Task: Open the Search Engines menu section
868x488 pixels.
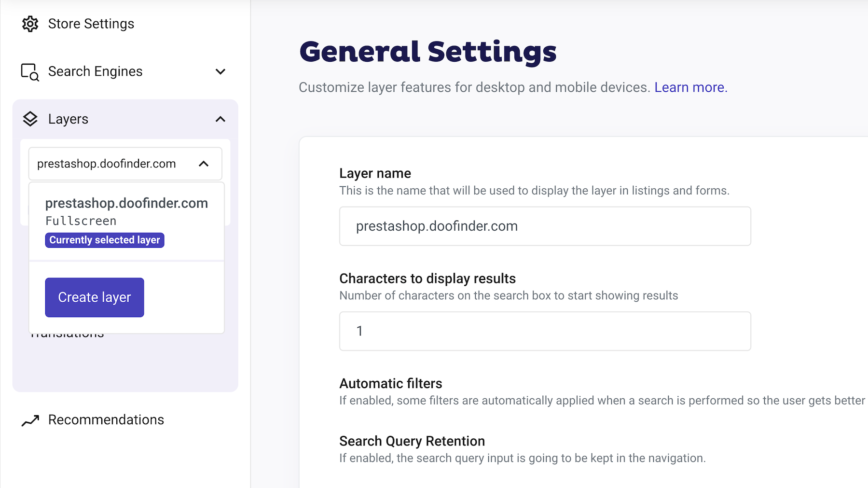Action: point(125,71)
